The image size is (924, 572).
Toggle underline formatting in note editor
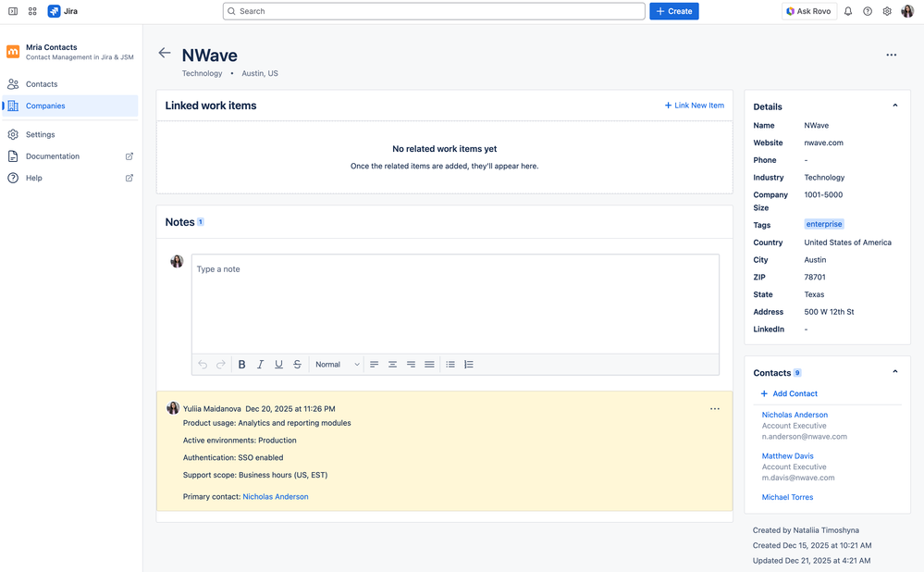tap(278, 365)
